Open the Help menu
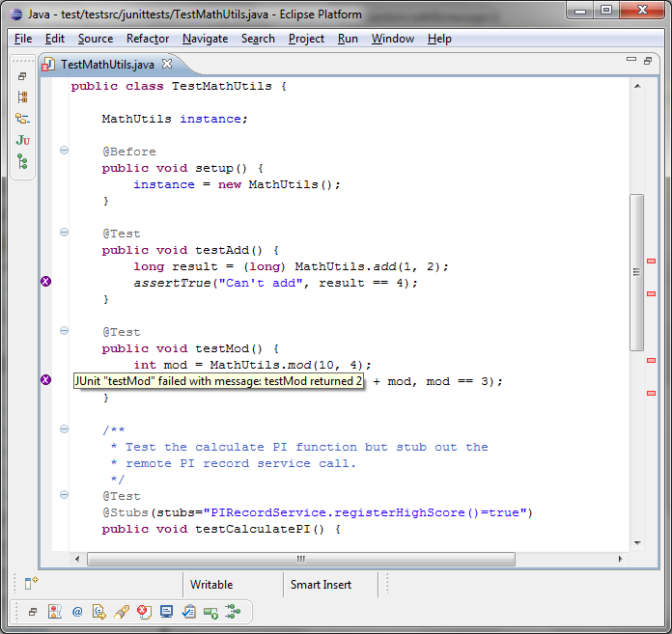The width and height of the screenshot is (672, 634). click(x=439, y=39)
